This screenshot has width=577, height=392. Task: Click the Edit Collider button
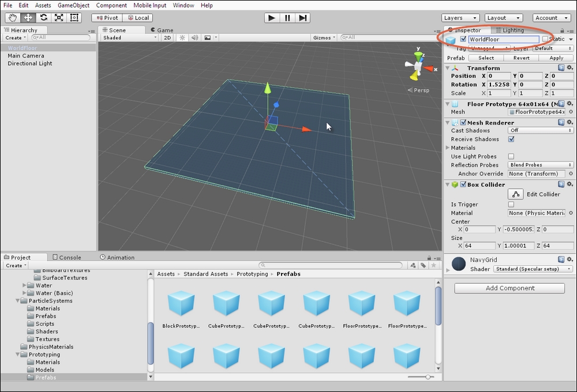point(515,194)
